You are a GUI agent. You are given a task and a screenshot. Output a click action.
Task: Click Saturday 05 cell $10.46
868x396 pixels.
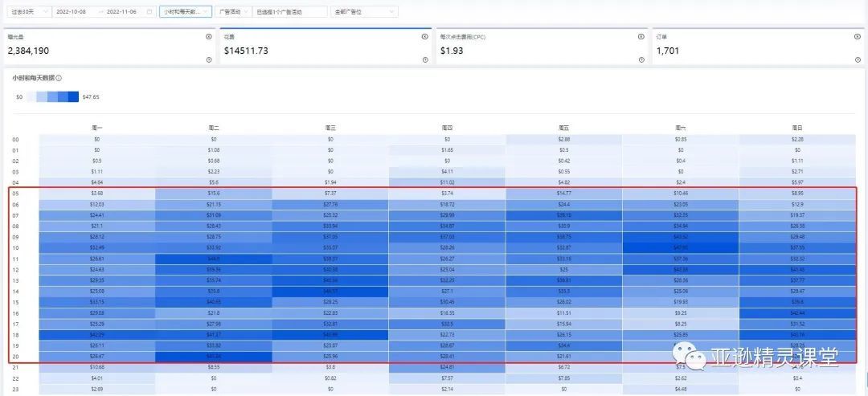[681, 194]
